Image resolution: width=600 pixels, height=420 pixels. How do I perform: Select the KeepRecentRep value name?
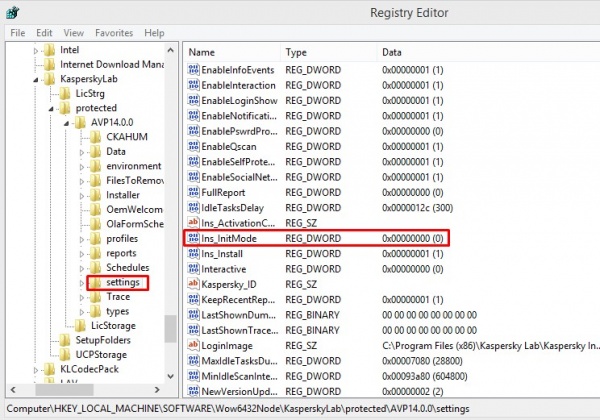click(238, 300)
